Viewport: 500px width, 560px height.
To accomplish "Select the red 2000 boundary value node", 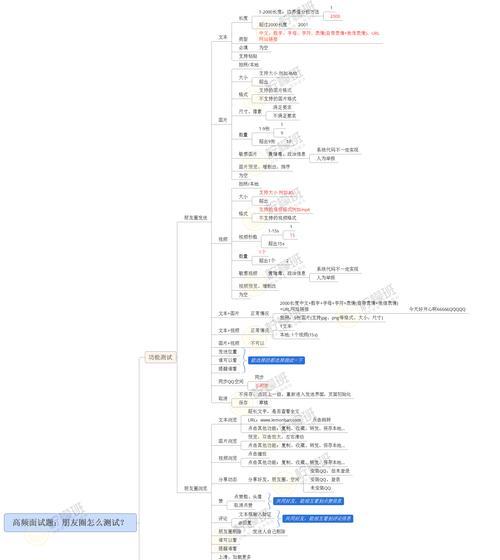I will [x=335, y=16].
